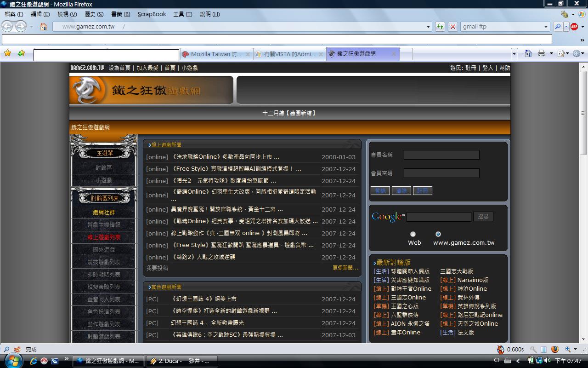This screenshot has width=588, height=368.
Task: Open the 更多新聞 link
Action: coord(345,268)
